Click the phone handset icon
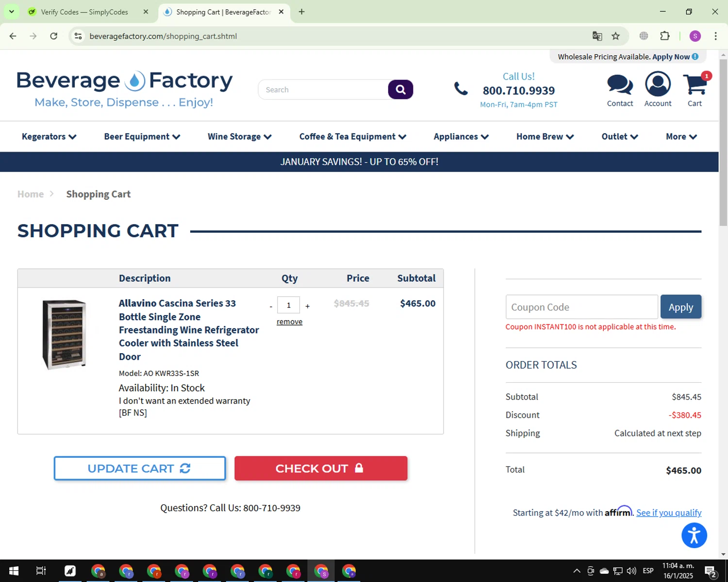This screenshot has width=728, height=582. pos(461,88)
